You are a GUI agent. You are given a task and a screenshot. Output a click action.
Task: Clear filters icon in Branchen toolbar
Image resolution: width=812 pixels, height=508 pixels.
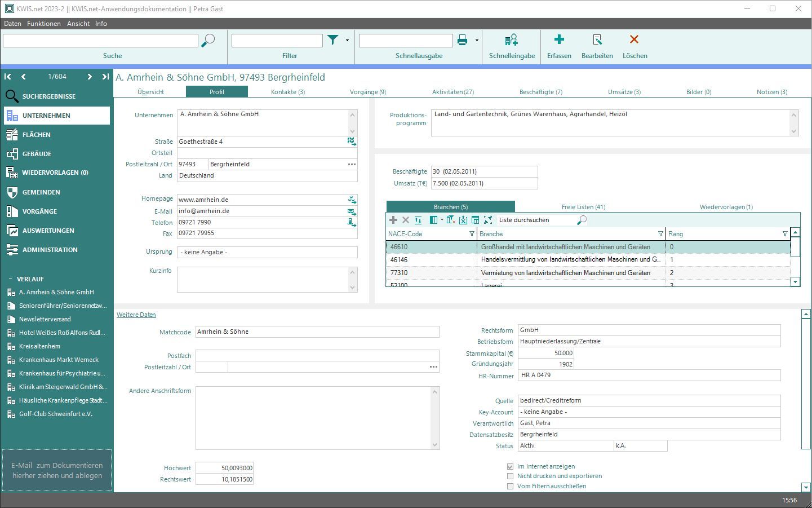click(x=451, y=220)
